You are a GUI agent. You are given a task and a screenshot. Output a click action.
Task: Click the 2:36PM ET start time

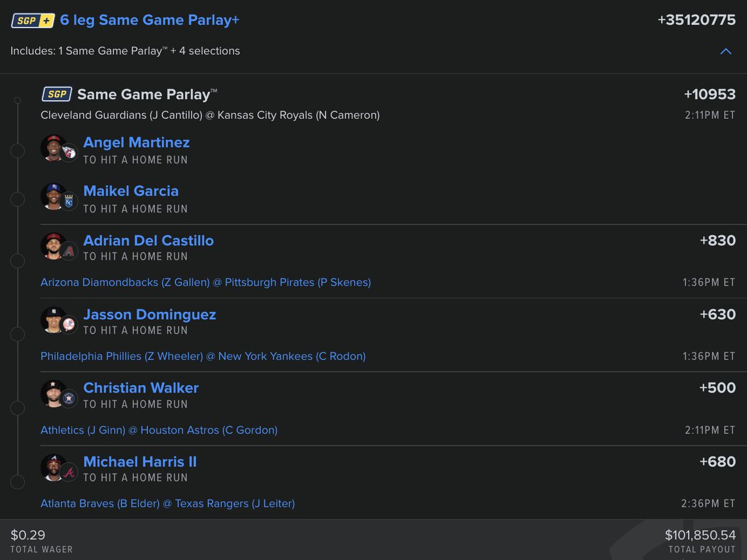click(x=708, y=504)
